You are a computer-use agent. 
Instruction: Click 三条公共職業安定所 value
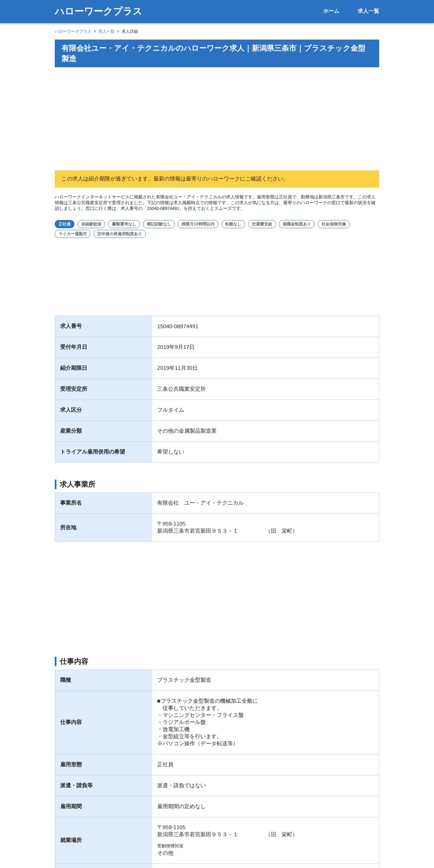(x=182, y=389)
